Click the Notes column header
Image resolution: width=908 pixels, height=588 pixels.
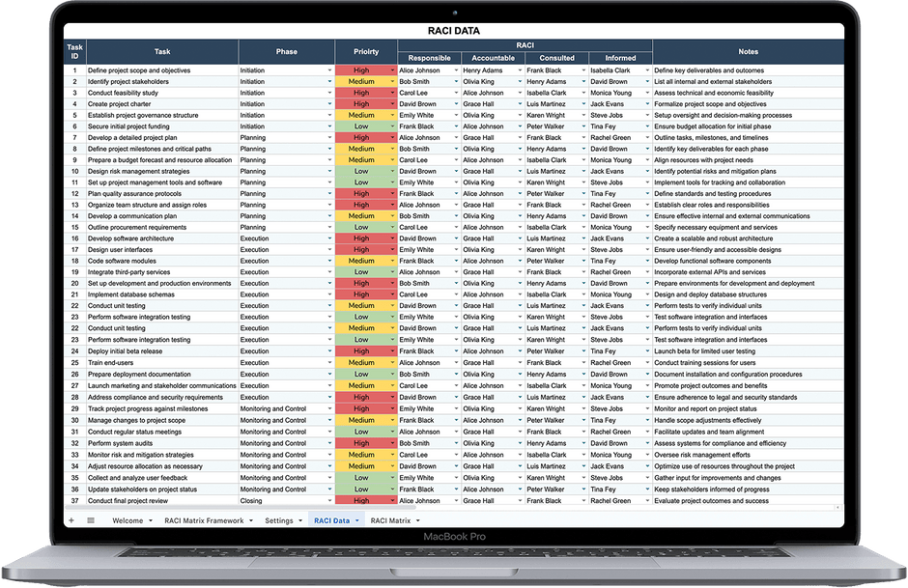click(749, 51)
